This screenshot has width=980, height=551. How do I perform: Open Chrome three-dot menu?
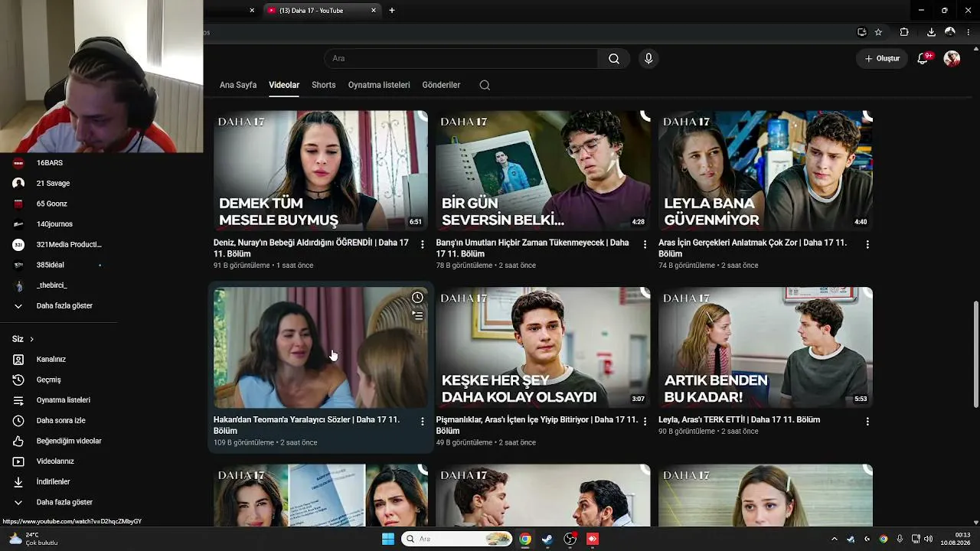pos(969,32)
